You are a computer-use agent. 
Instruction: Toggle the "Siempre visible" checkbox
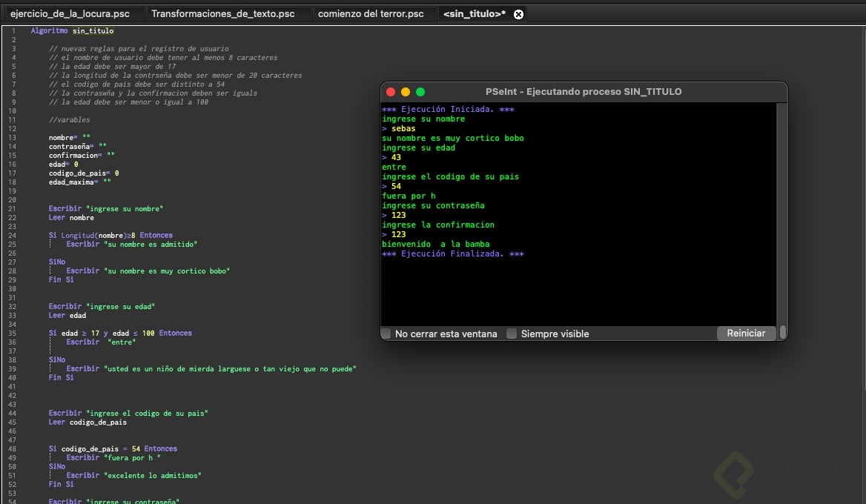512,334
